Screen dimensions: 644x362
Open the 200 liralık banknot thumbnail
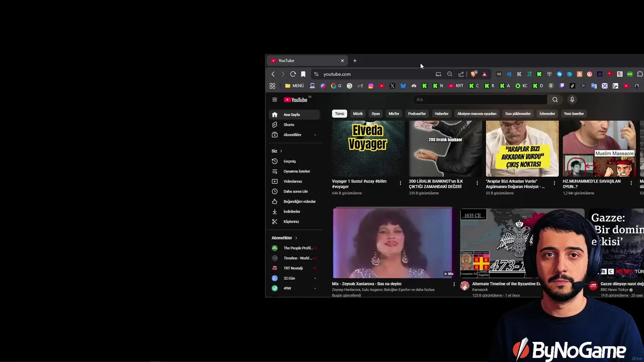click(x=445, y=148)
